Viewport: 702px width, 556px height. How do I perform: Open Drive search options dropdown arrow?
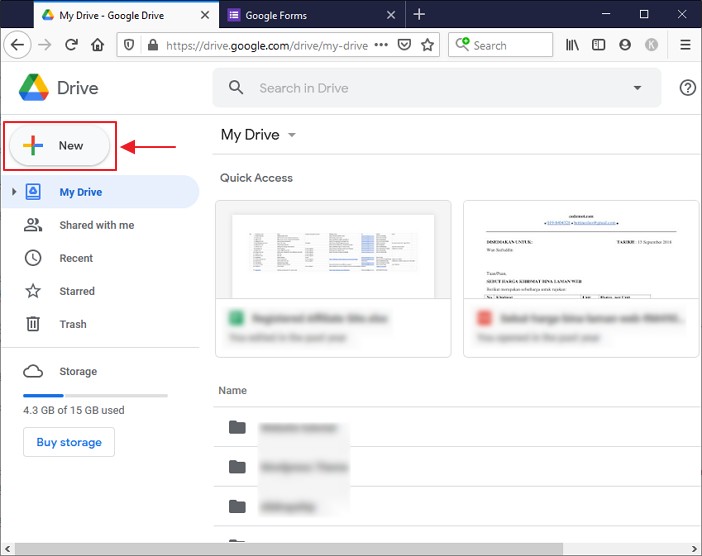coord(637,88)
